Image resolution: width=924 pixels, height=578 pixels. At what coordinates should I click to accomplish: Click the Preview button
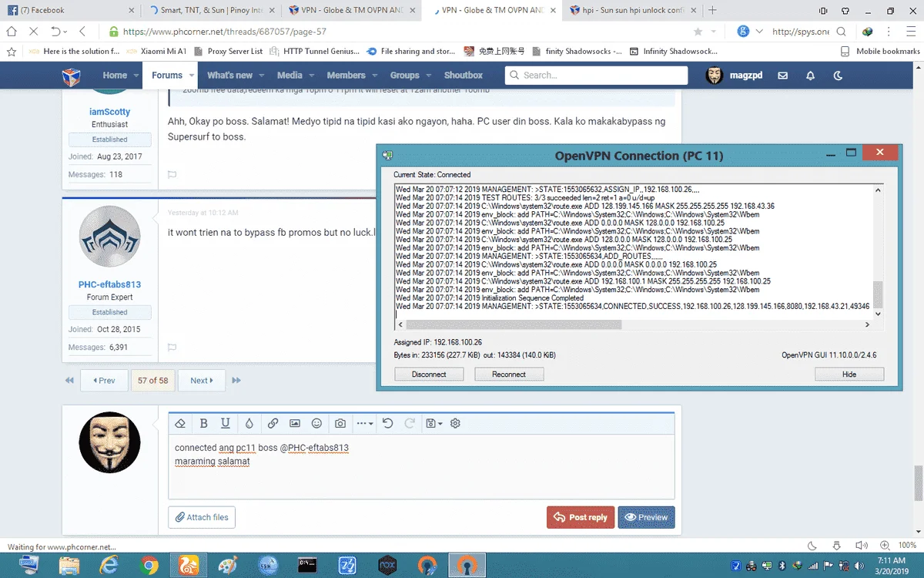coord(646,517)
